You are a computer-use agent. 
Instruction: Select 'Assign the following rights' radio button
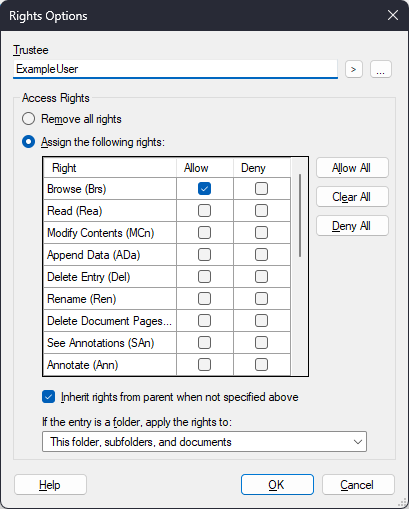[28, 142]
